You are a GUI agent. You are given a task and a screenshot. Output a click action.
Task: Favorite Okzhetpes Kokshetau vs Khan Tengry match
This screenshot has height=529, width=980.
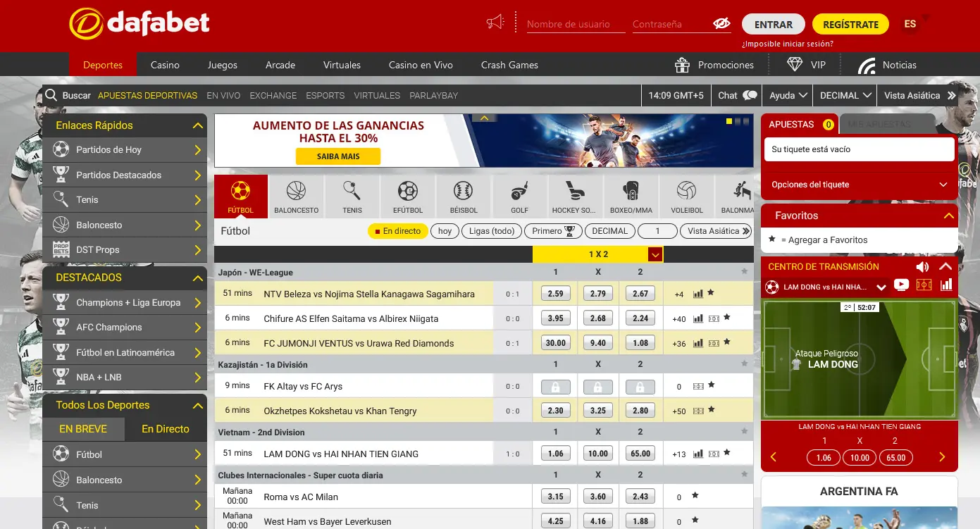pyautogui.click(x=711, y=409)
